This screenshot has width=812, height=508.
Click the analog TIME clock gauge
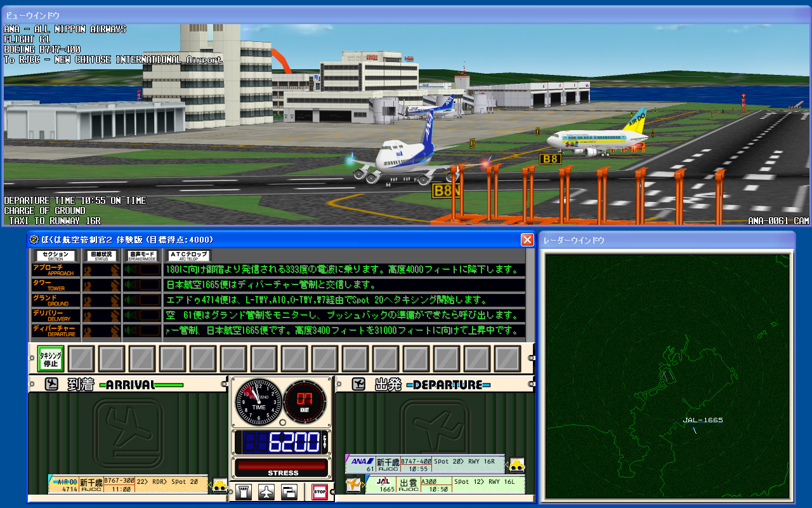[x=259, y=401]
